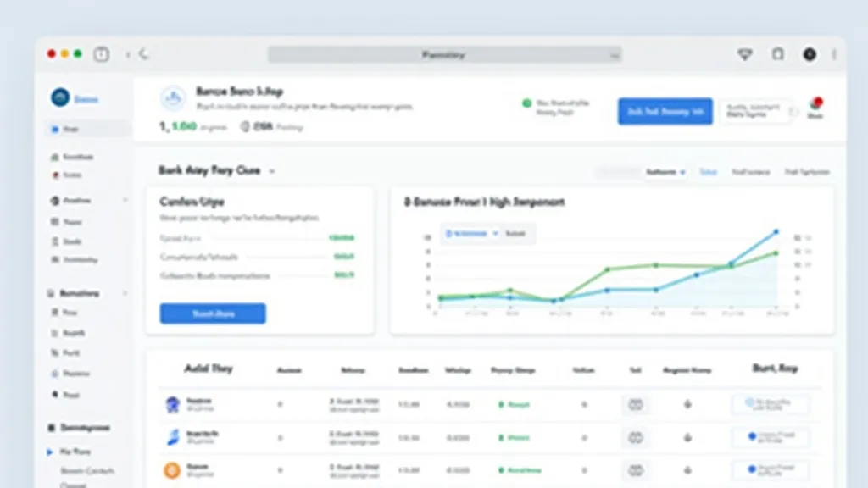Click the first table row's square action icon
The height and width of the screenshot is (488, 868).
636,405
